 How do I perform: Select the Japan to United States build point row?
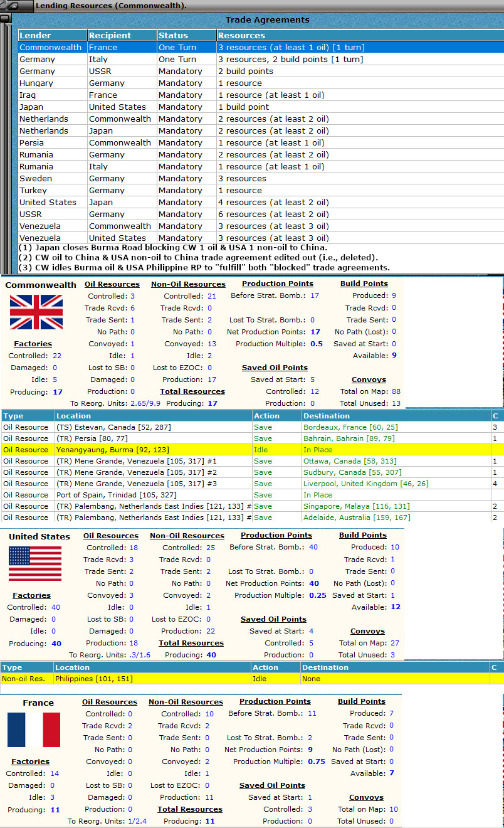260,107
